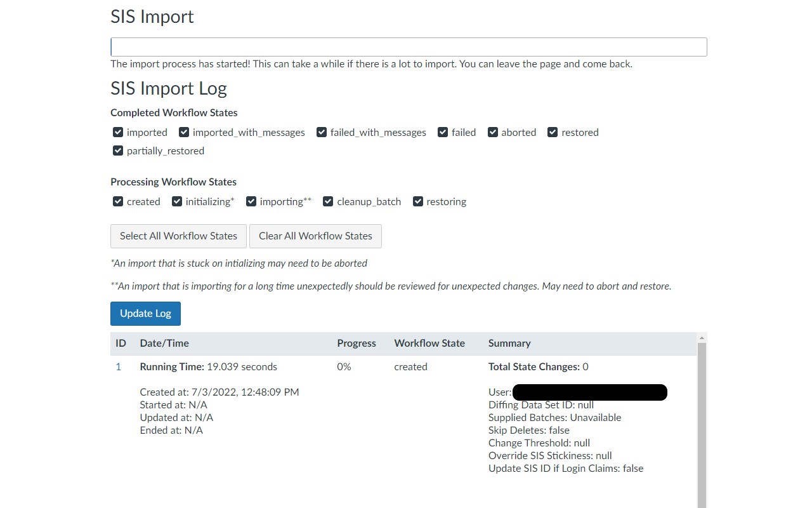Toggle the imported_with_messages checkbox
This screenshot has height=508, width=812.
pos(184,132)
